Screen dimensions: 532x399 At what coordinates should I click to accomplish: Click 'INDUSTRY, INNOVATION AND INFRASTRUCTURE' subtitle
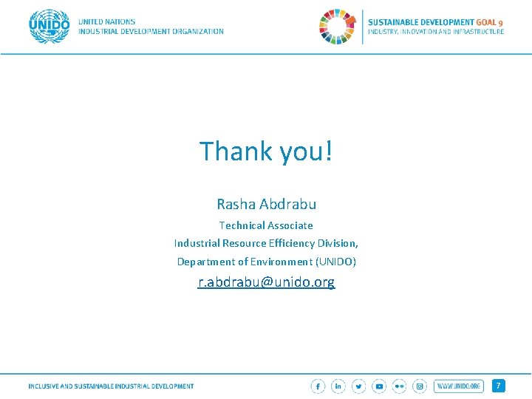coord(436,32)
